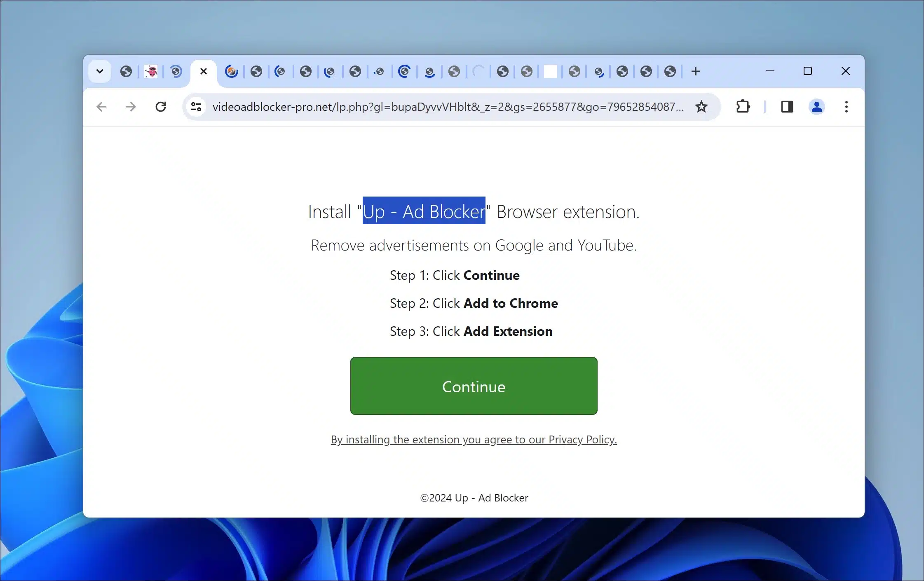The width and height of the screenshot is (924, 581).
Task: Switch to the tab with the faint loading spinner
Action: (x=478, y=72)
